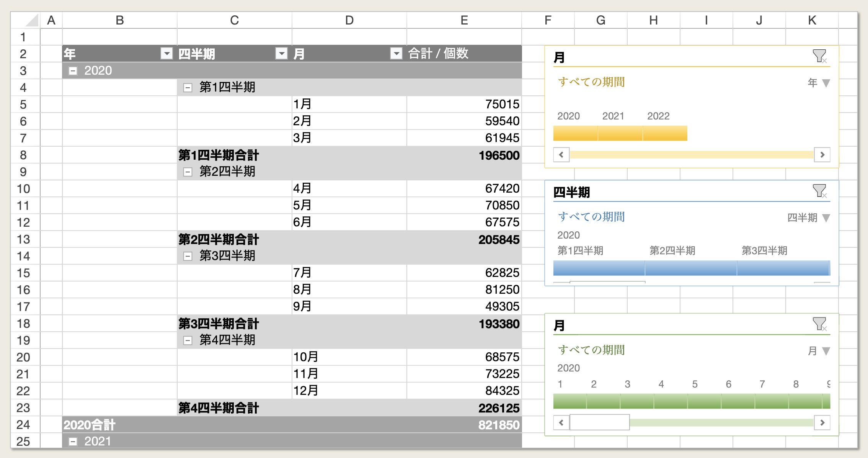Collapse the 2020 year group
The image size is (868, 458).
click(73, 71)
